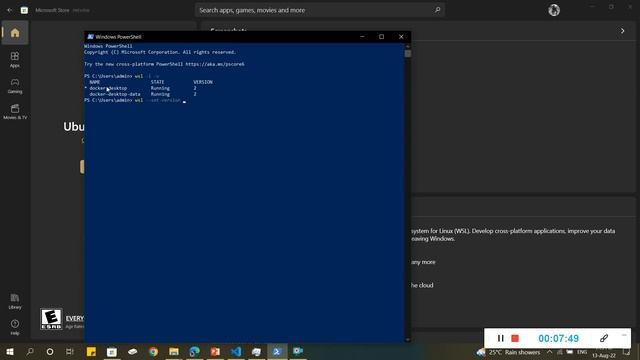Open Google Chrome from the taskbar
The width and height of the screenshot is (640, 360).
153,351
